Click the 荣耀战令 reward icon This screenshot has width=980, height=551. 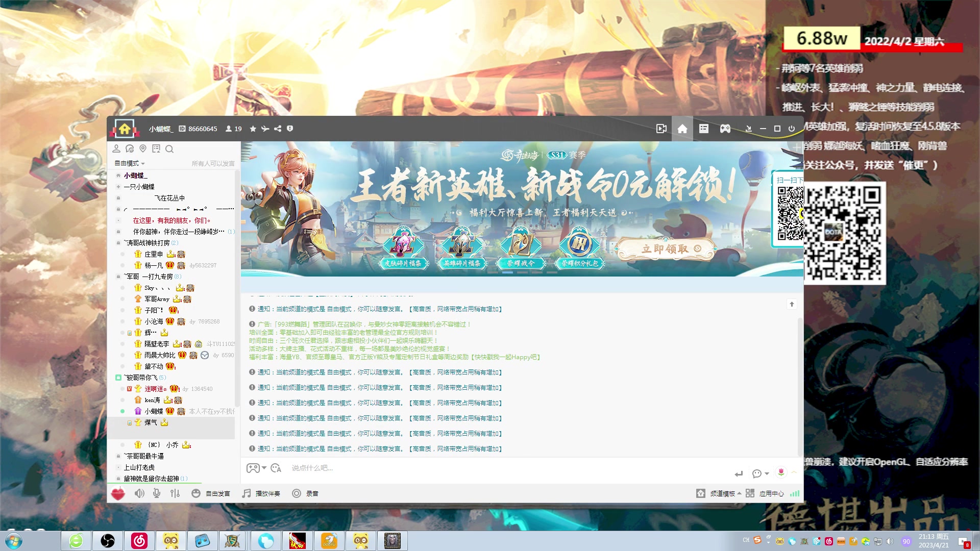click(521, 248)
